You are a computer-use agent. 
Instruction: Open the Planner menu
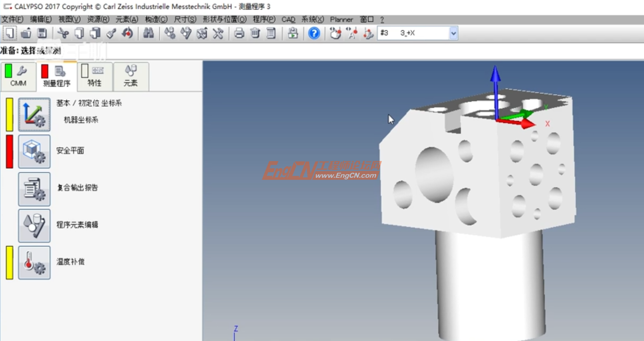[341, 19]
